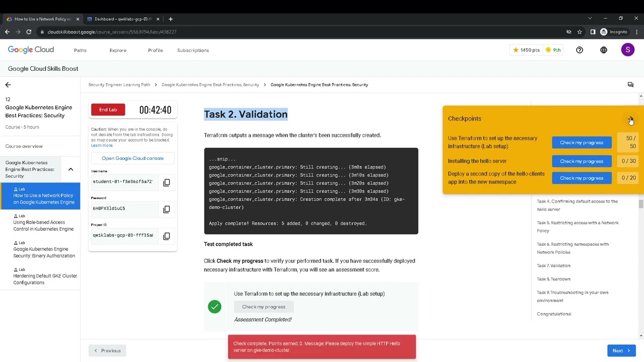
Task: Click the Previous button
Action: 107,350
